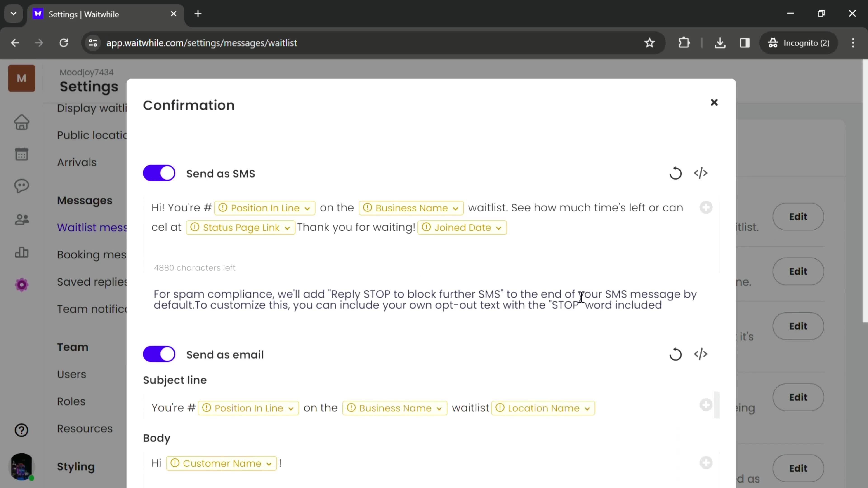Viewport: 868px width, 488px height.
Task: Click the reset/refresh icon for SMS
Action: 676,173
